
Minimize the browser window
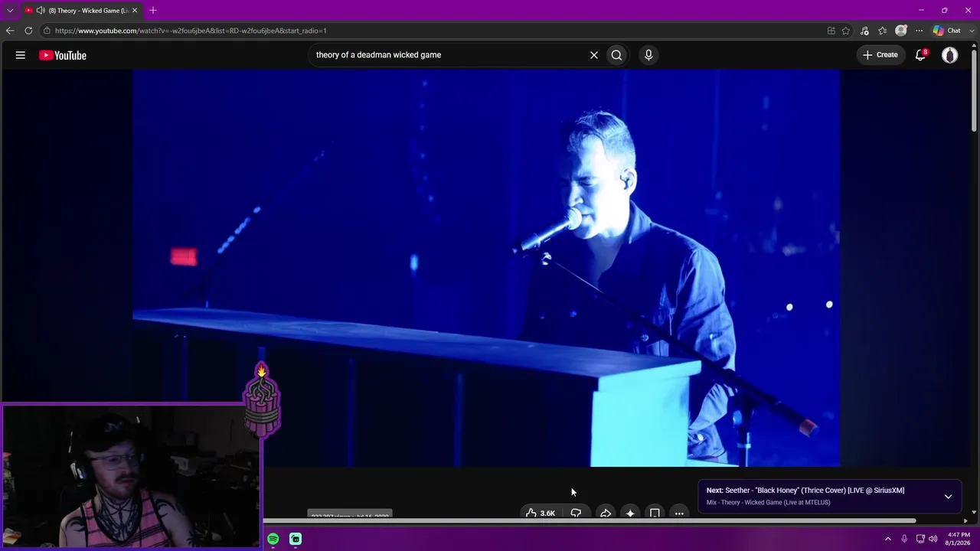(x=921, y=11)
